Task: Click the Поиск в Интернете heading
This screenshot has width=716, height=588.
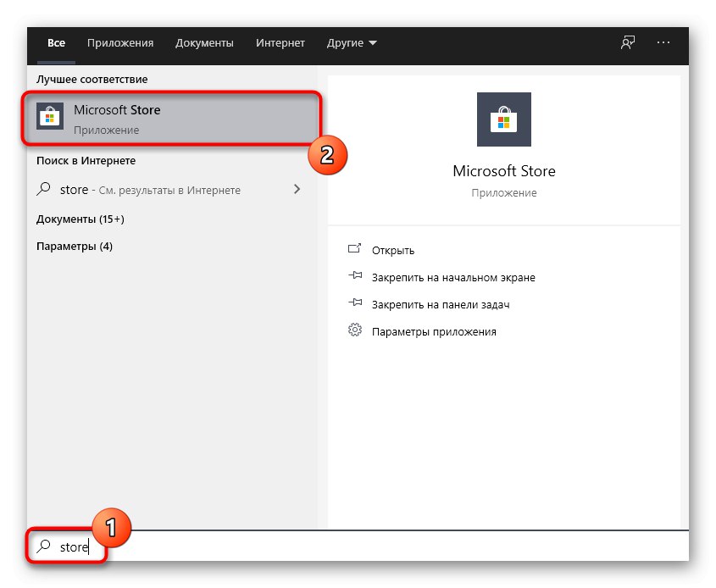Action: click(x=86, y=161)
